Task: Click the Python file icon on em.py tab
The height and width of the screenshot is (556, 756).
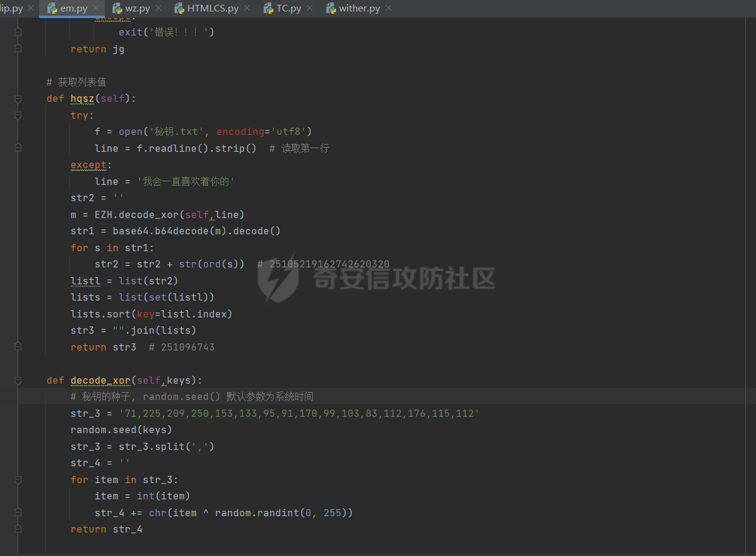Action: point(52,8)
